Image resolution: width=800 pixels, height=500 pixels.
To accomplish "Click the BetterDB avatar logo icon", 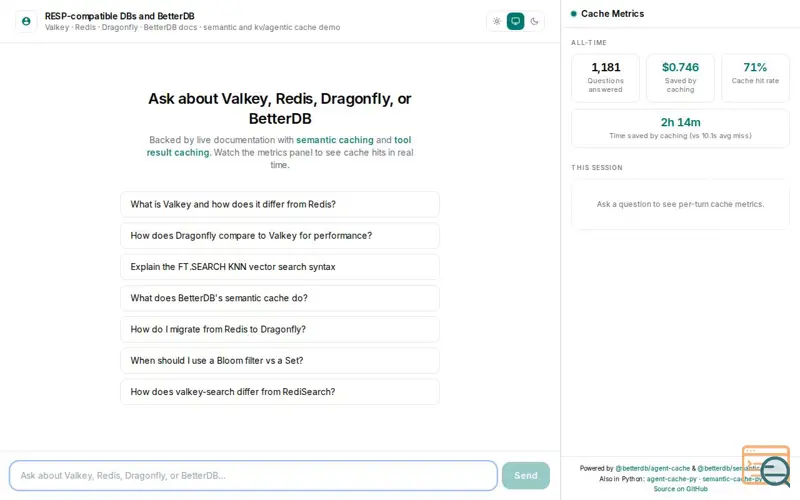I will 26,21.
